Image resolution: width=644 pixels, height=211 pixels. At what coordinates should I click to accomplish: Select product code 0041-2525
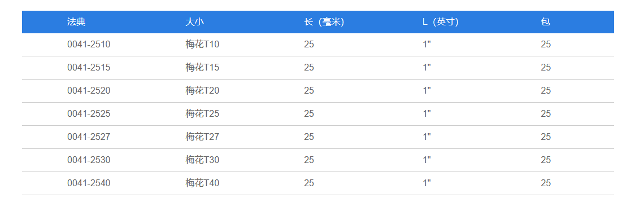tap(89, 114)
